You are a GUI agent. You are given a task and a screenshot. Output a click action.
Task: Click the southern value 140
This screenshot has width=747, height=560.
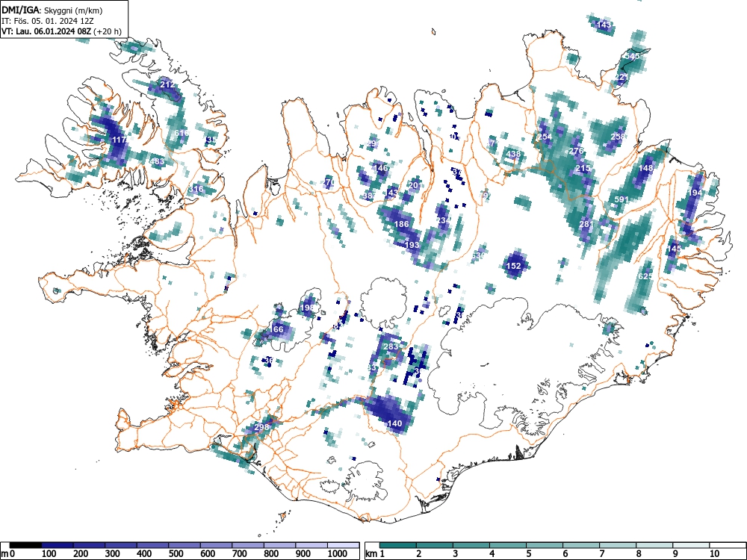[x=395, y=423]
